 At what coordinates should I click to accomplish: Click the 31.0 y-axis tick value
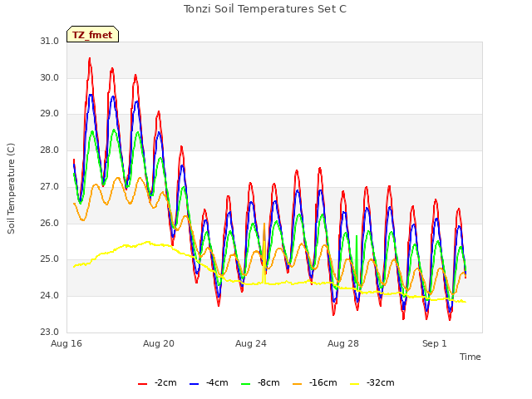(x=50, y=42)
